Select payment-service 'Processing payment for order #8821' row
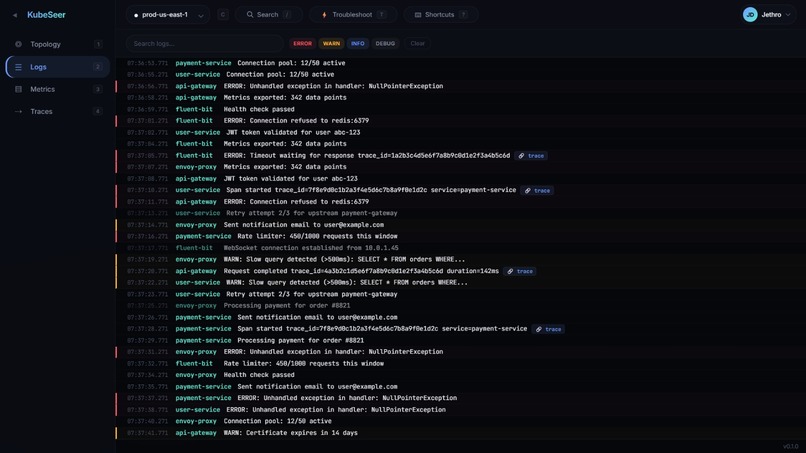 [x=461, y=341]
